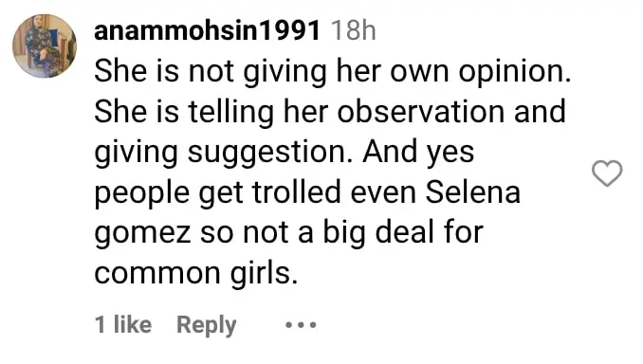643x364 pixels.
Task: Click the word 'observation' in the comment
Action: click(421, 112)
